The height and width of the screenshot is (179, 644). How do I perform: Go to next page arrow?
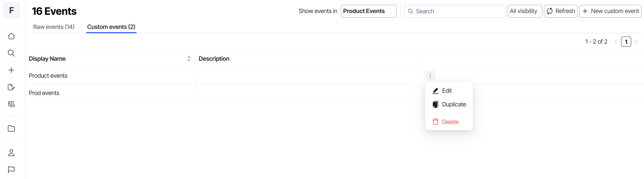point(636,42)
